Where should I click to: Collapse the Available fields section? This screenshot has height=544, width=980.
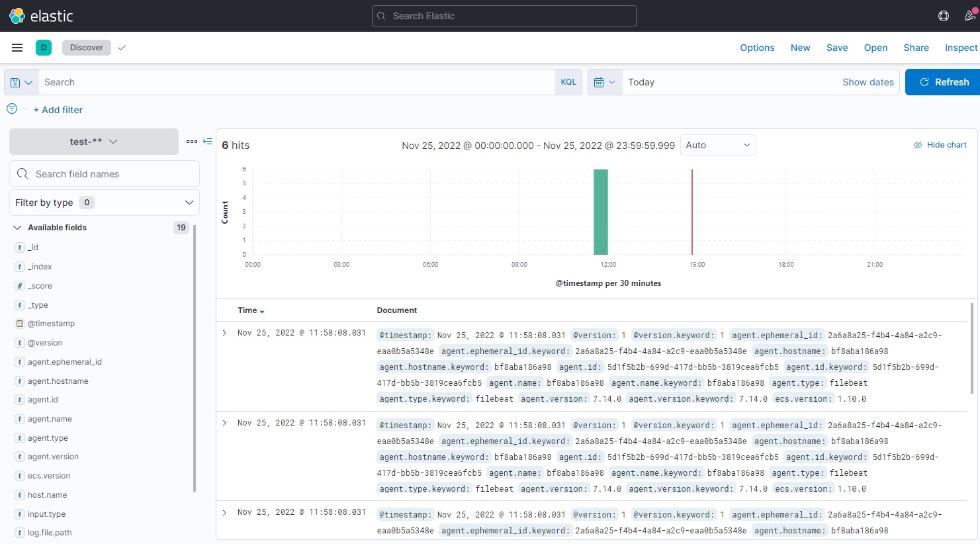(x=17, y=228)
